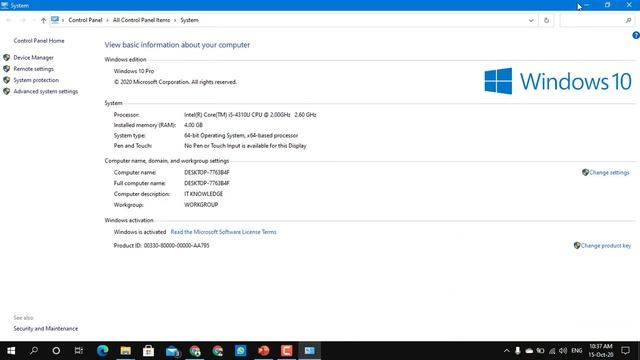Viewport: 640px width, 360px height.
Task: Click the WORKGROUP value
Action: pyautogui.click(x=201, y=204)
